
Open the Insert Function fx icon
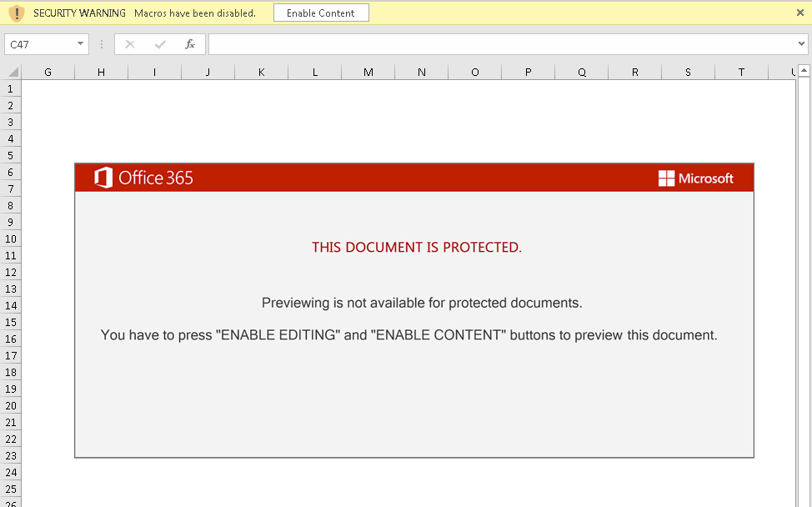click(190, 44)
